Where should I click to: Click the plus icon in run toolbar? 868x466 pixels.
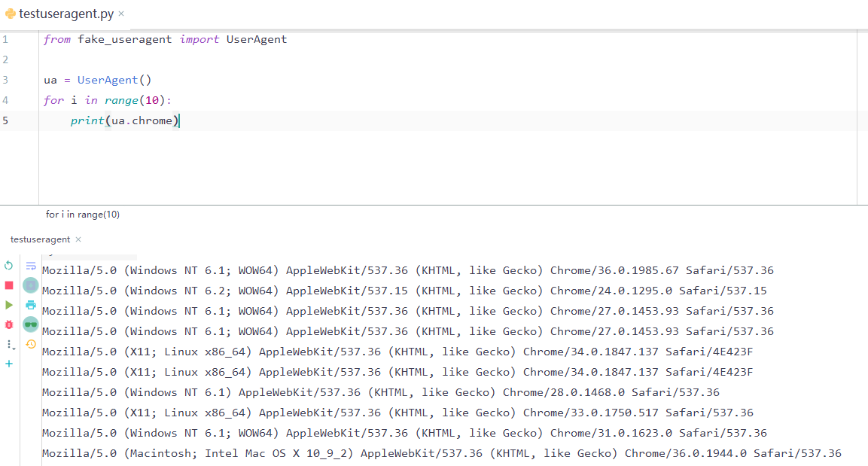(8, 364)
